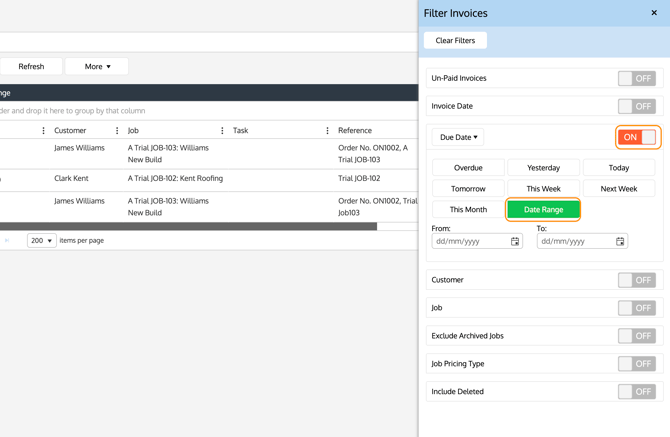Select the This Week date option
670x437 pixels.
point(543,189)
